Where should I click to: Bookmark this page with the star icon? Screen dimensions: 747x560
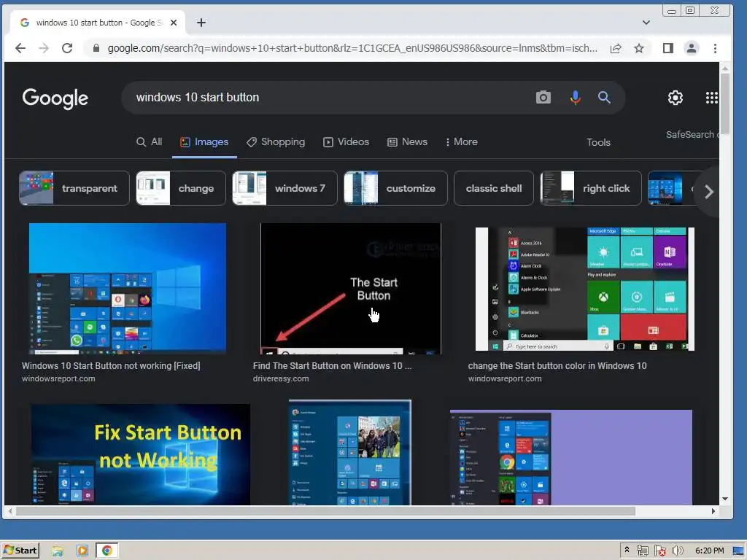tap(639, 48)
